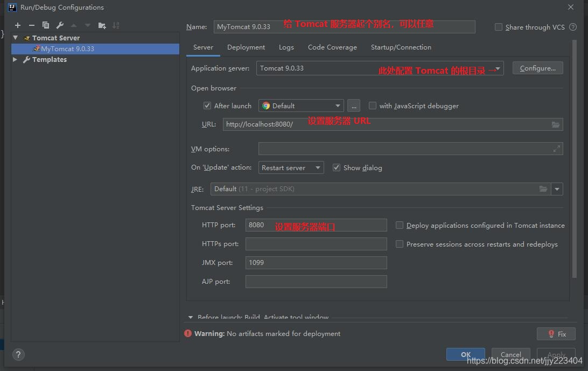Image resolution: width=588 pixels, height=371 pixels.
Task: Select MyTomcat 9.0.33 configuration in tree
Action: 95,49
